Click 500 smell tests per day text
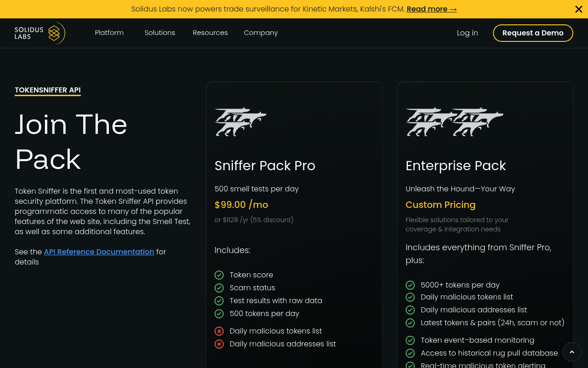 257,189
